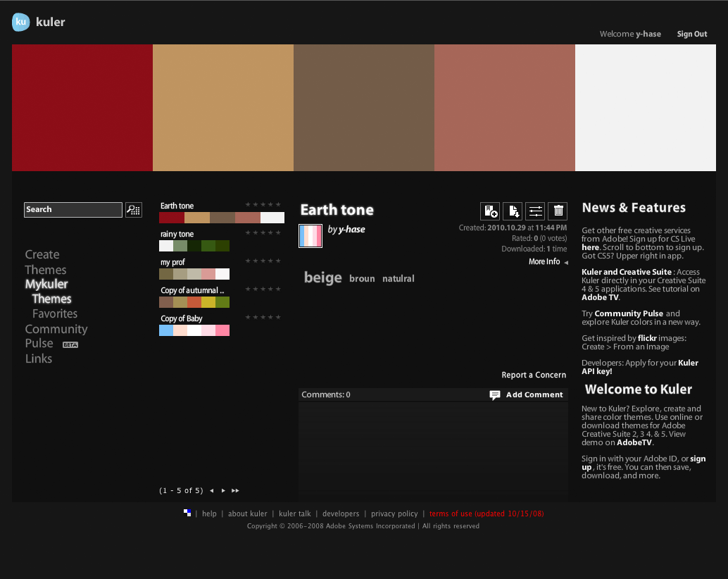
Task: Click the y-hase username in welcome text
Action: [648, 34]
